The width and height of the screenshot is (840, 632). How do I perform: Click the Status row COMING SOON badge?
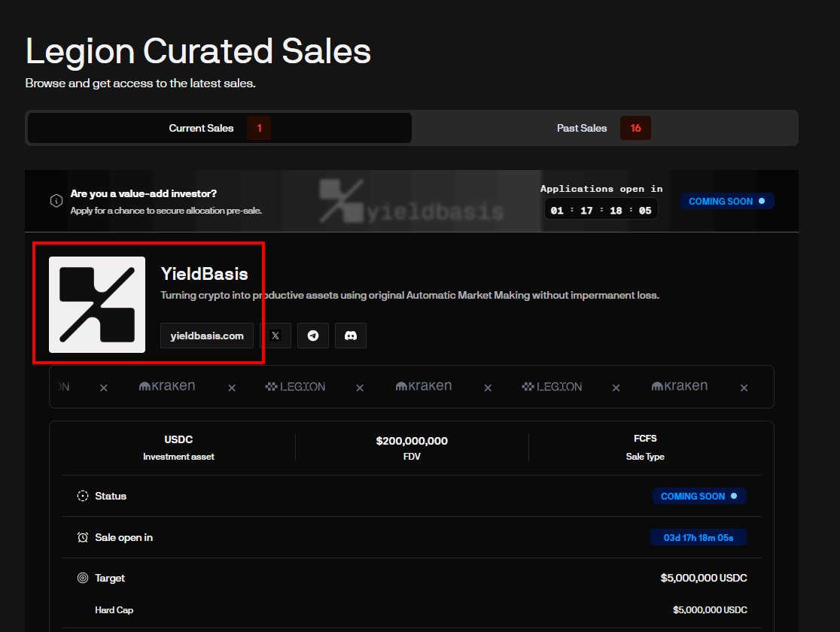pos(699,496)
